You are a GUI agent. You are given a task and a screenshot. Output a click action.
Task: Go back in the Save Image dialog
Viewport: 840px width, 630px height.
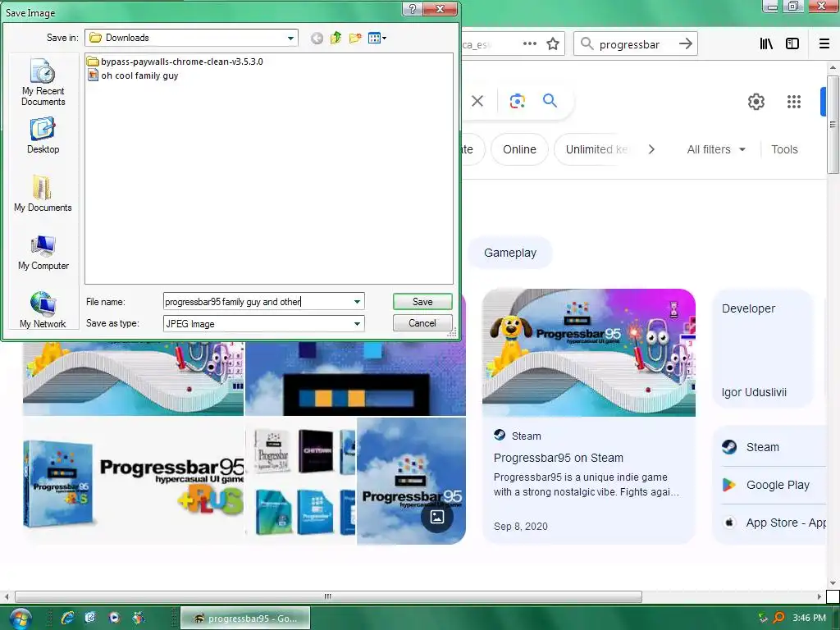click(317, 38)
